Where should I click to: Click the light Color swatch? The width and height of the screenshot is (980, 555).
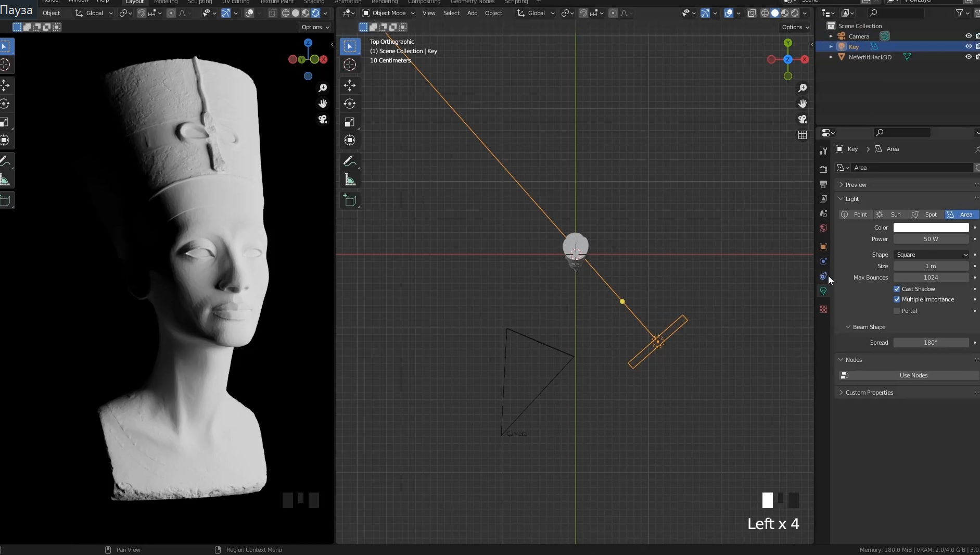tap(931, 228)
